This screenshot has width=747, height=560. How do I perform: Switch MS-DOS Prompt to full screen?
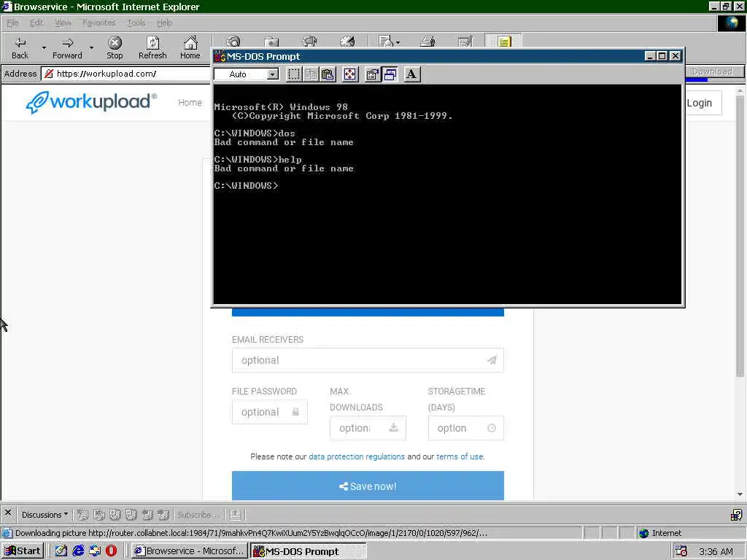click(x=350, y=74)
